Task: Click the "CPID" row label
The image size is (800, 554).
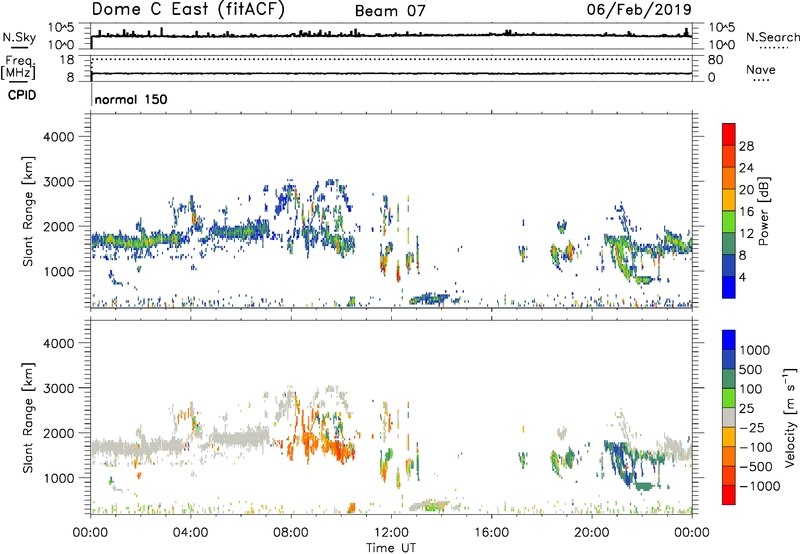Action: [22, 95]
